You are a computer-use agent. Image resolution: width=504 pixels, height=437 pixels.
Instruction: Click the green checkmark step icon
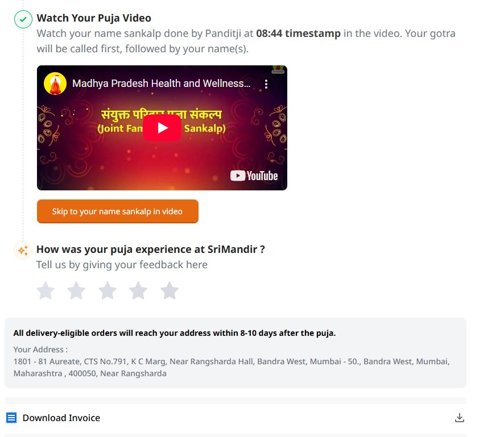tap(23, 19)
